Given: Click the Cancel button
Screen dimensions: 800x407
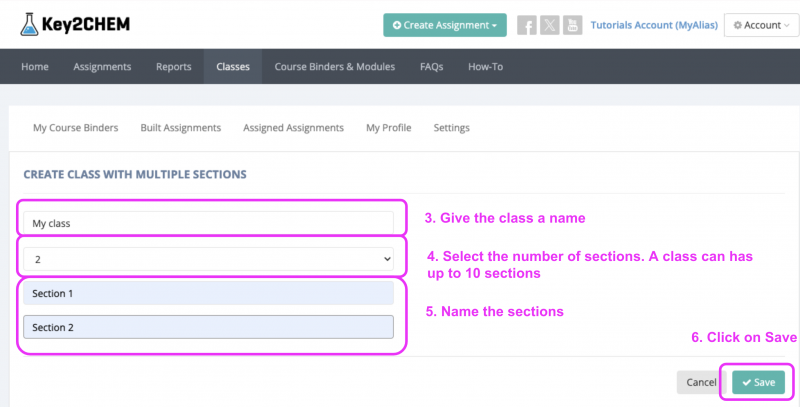Looking at the screenshot, I should pos(701,382).
